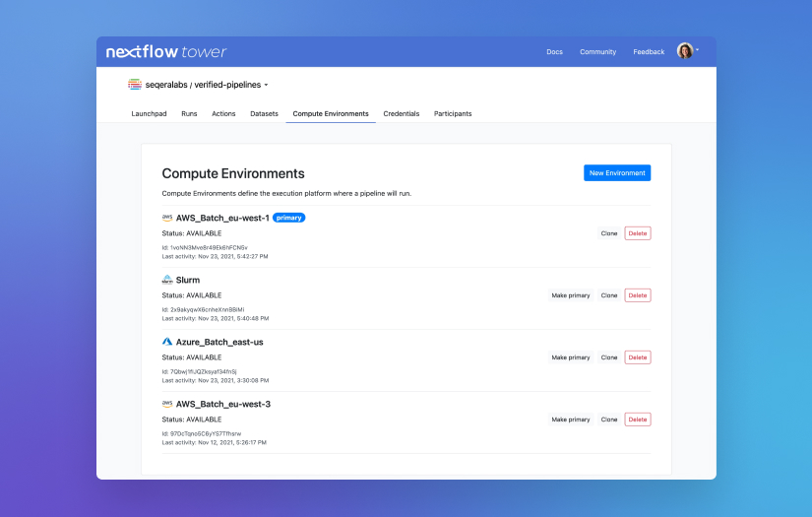Delete the AWS_Batch_eu-west-3 environment

[638, 420]
